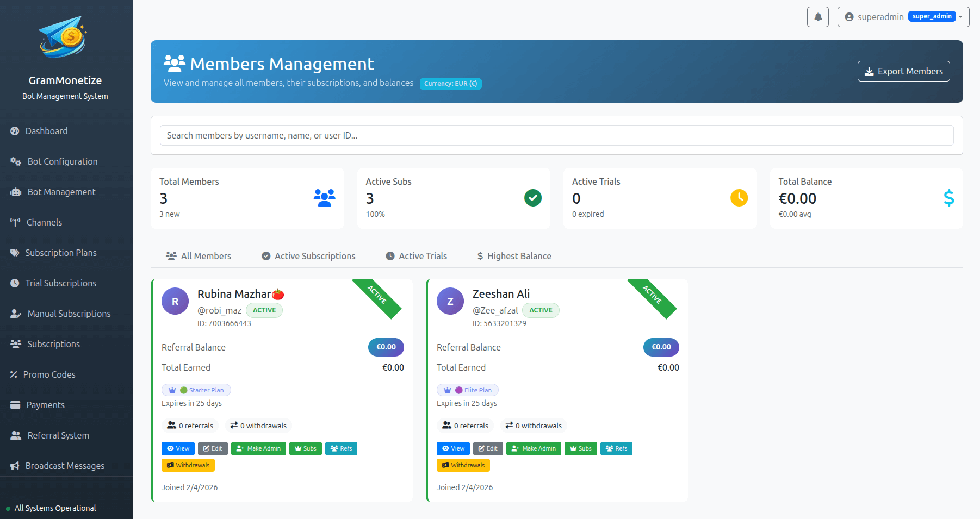Open the Payments section
This screenshot has width=980, height=519.
pyautogui.click(x=45, y=405)
